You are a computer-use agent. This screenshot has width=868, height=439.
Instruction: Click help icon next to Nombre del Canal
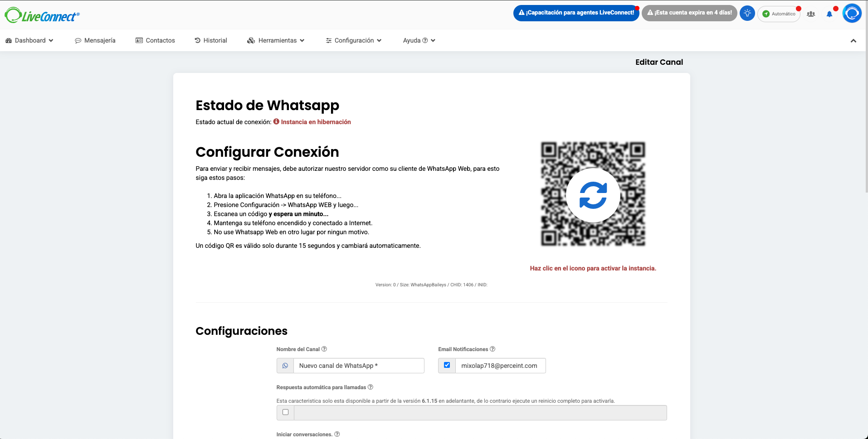pos(324,349)
